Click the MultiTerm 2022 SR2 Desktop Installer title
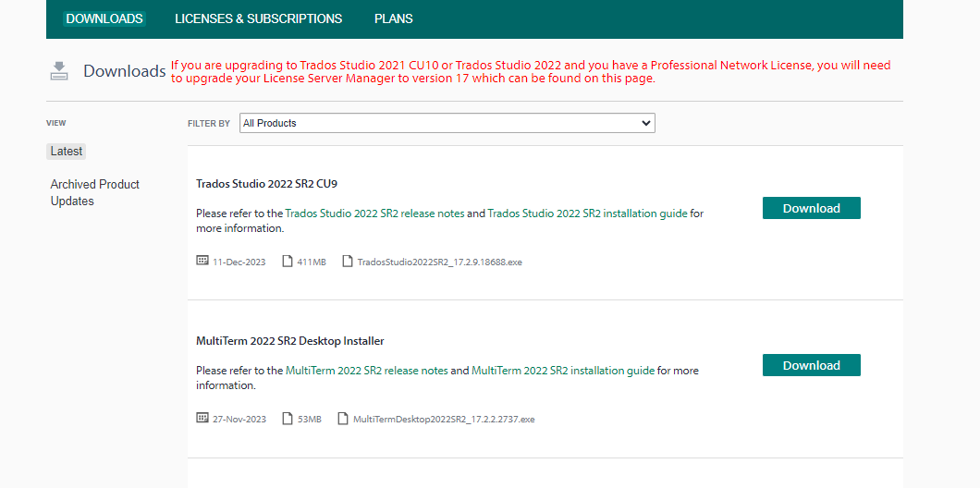Viewport: 980px width, 488px height. click(290, 341)
